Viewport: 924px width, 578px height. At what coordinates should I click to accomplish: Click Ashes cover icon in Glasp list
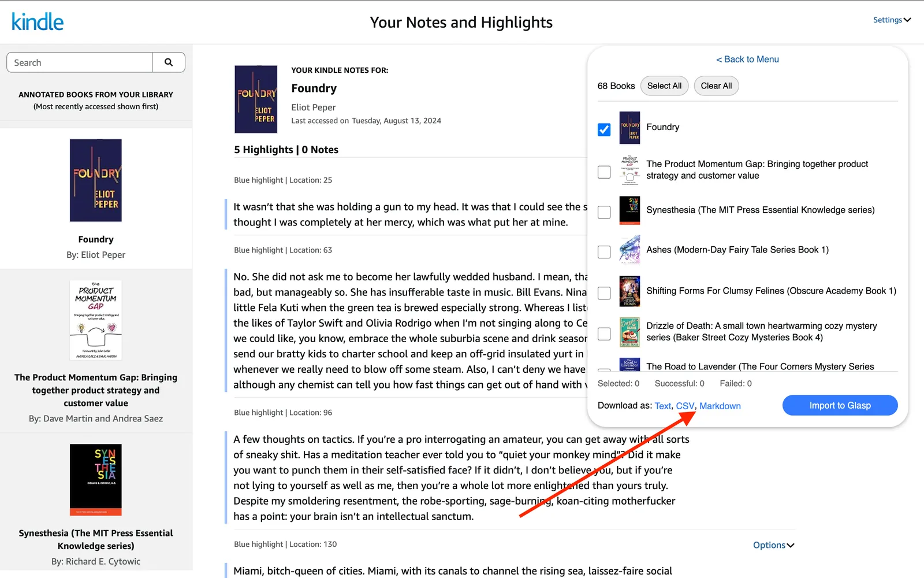point(629,250)
